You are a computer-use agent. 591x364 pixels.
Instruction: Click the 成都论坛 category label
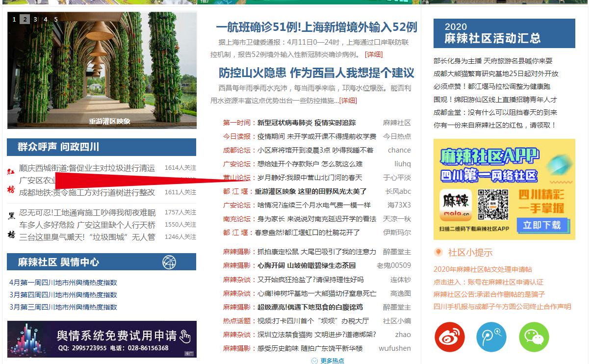tap(236, 150)
